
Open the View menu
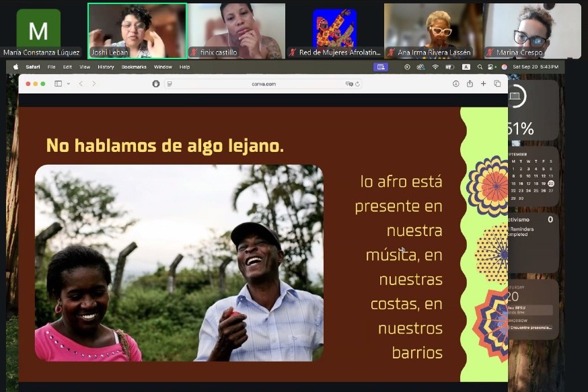click(x=85, y=67)
